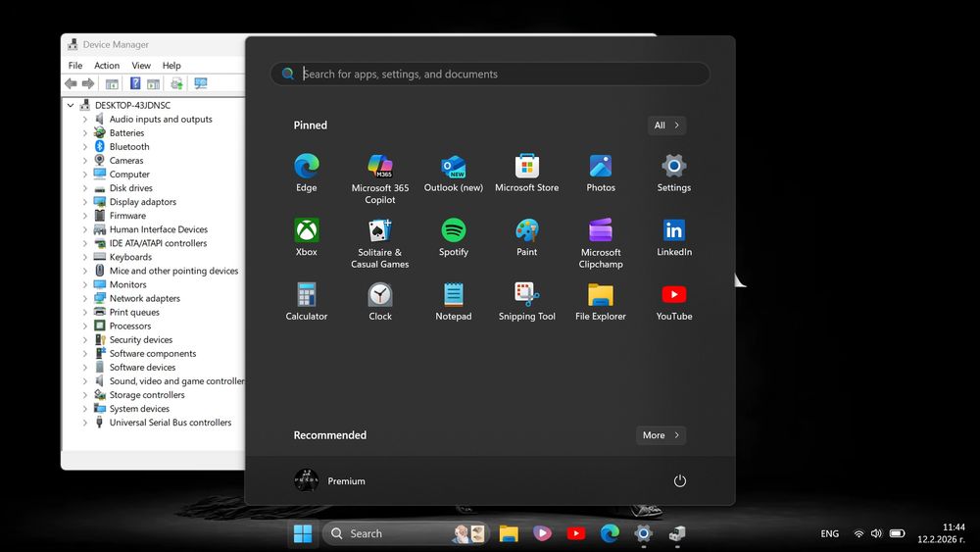This screenshot has height=552, width=980.
Task: Open YouTube from pinned apps
Action: pos(674,302)
